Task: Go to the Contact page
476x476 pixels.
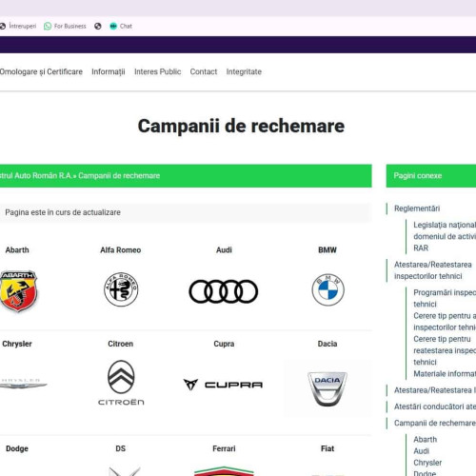Action: (204, 71)
